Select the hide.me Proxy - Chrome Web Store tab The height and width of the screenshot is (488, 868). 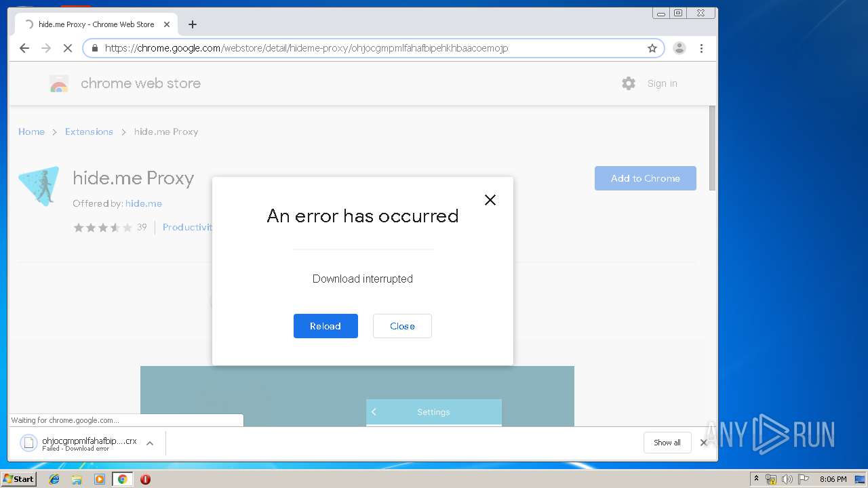coord(96,24)
